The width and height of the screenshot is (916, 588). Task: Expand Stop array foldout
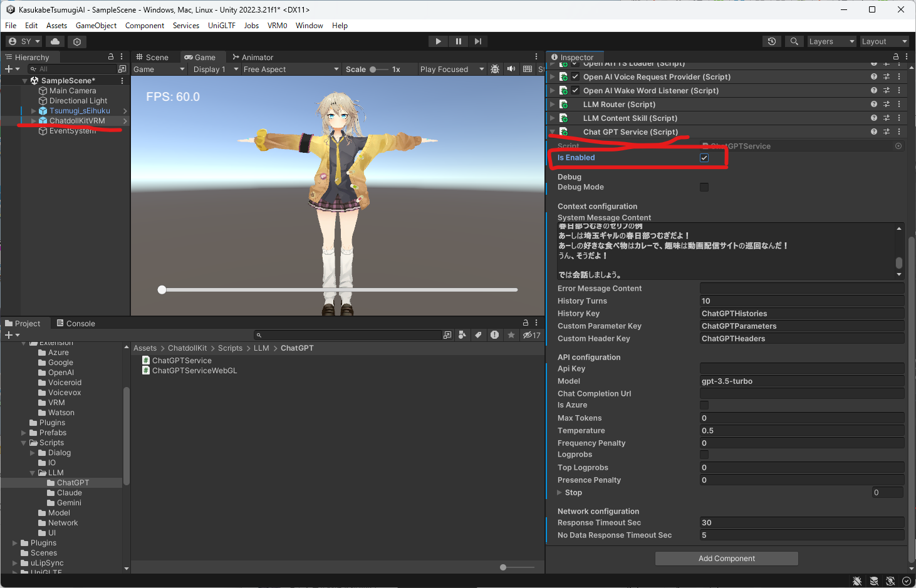(x=559, y=492)
